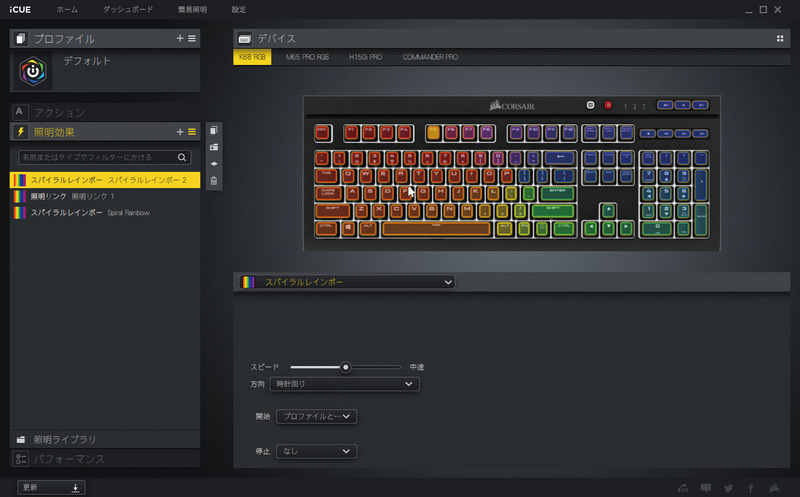Image resolution: width=800 pixels, height=497 pixels.
Task: Click the CAPS LOCK key on the keyboard image
Action: (x=328, y=193)
